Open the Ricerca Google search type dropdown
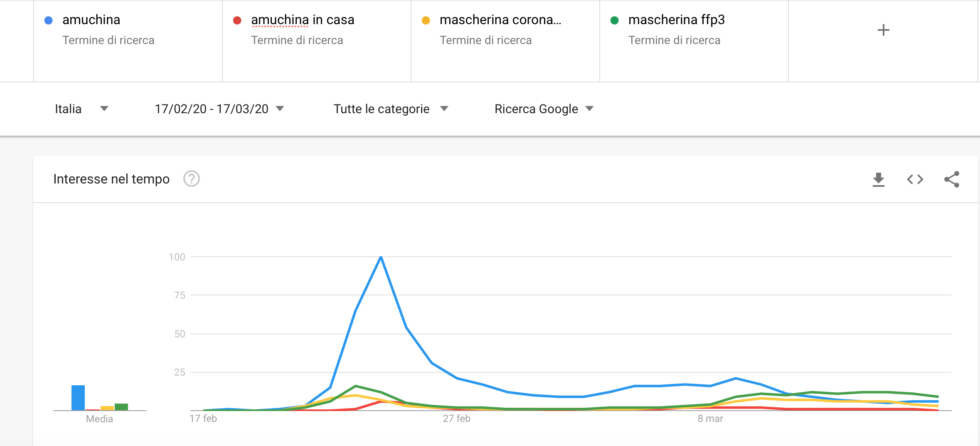Image resolution: width=980 pixels, height=446 pixels. [544, 109]
